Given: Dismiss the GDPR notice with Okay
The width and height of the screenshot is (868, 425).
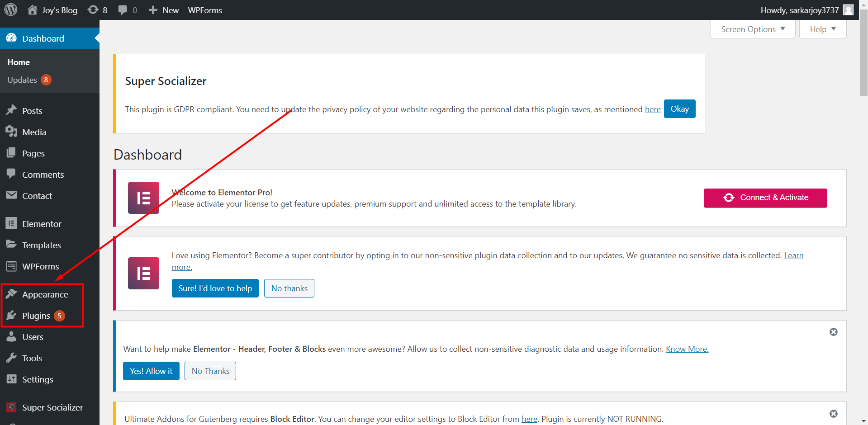Looking at the screenshot, I should point(679,109).
